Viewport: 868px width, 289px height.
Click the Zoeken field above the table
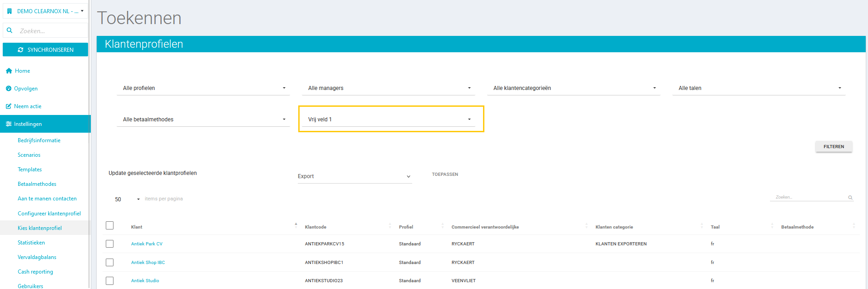pyautogui.click(x=808, y=197)
